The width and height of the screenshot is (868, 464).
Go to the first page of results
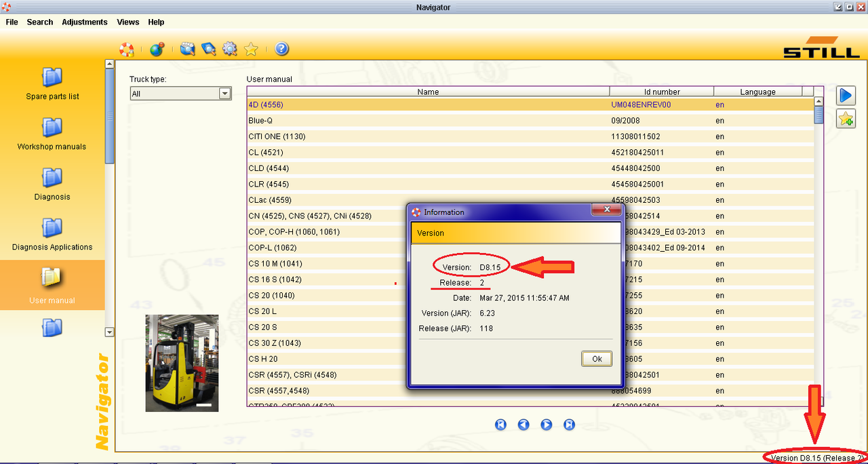point(500,425)
